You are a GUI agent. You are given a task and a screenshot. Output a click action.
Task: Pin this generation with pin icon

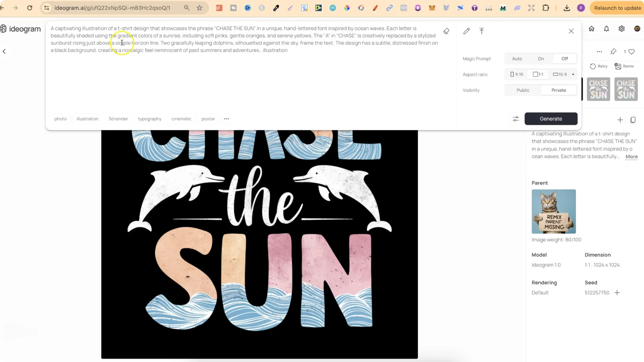tap(613, 52)
